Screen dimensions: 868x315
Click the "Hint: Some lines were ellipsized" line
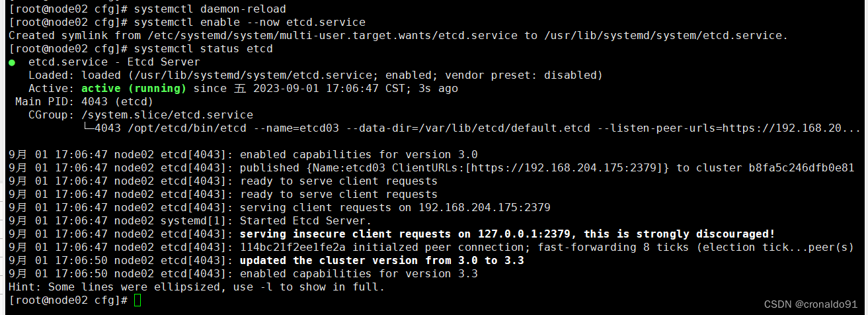click(196, 287)
